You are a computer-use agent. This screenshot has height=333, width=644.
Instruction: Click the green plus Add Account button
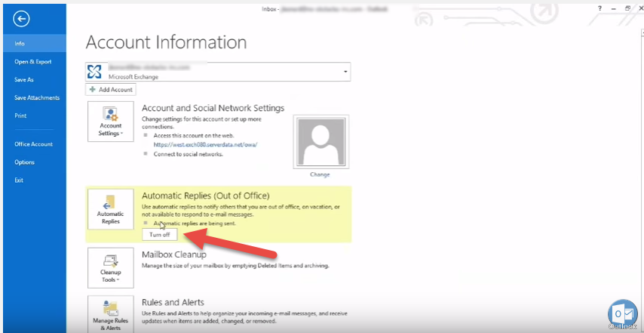[x=111, y=89]
